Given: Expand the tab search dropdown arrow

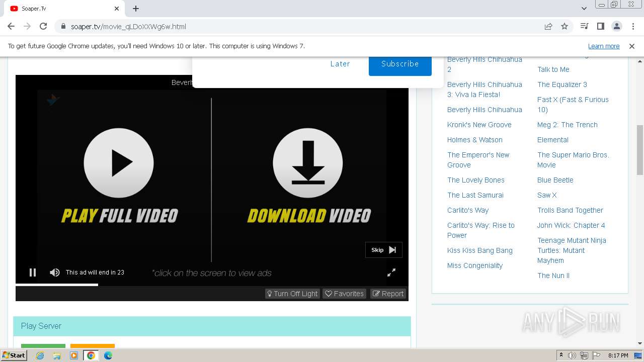Looking at the screenshot, I should point(584,9).
